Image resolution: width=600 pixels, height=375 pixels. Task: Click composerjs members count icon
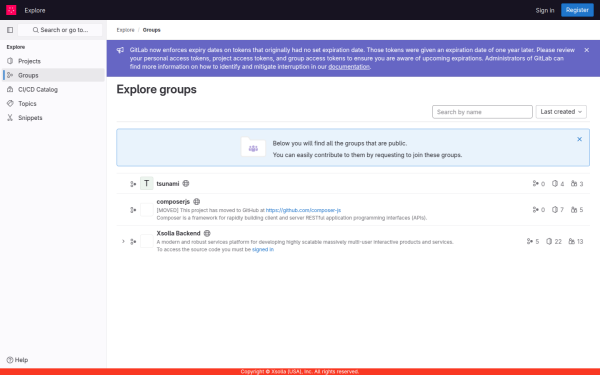coord(574,210)
